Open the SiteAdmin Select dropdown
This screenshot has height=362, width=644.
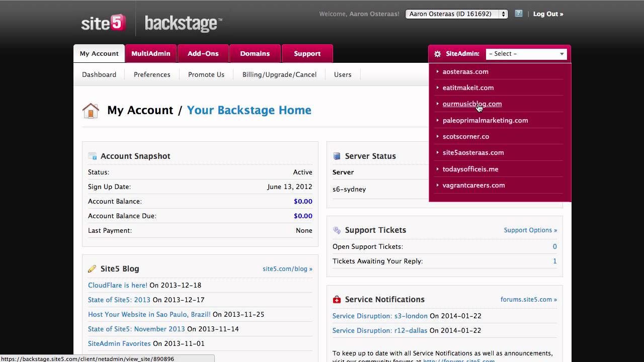click(x=526, y=54)
